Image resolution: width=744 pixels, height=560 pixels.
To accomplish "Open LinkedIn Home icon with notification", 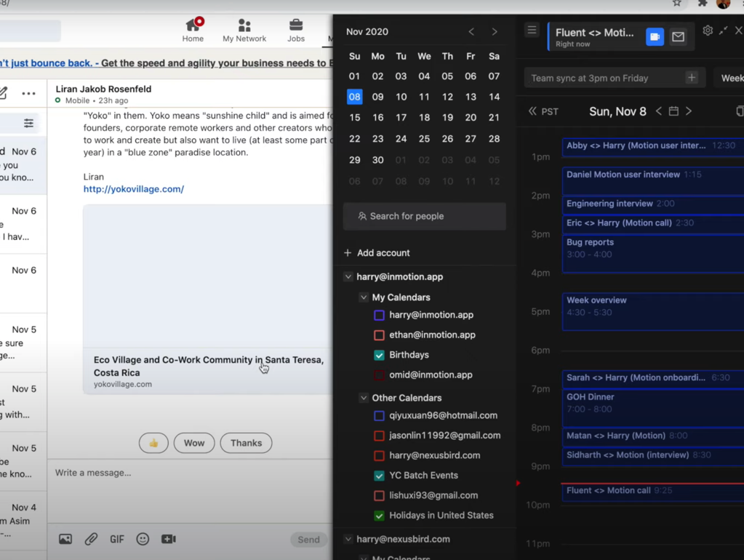I will 193,31.
